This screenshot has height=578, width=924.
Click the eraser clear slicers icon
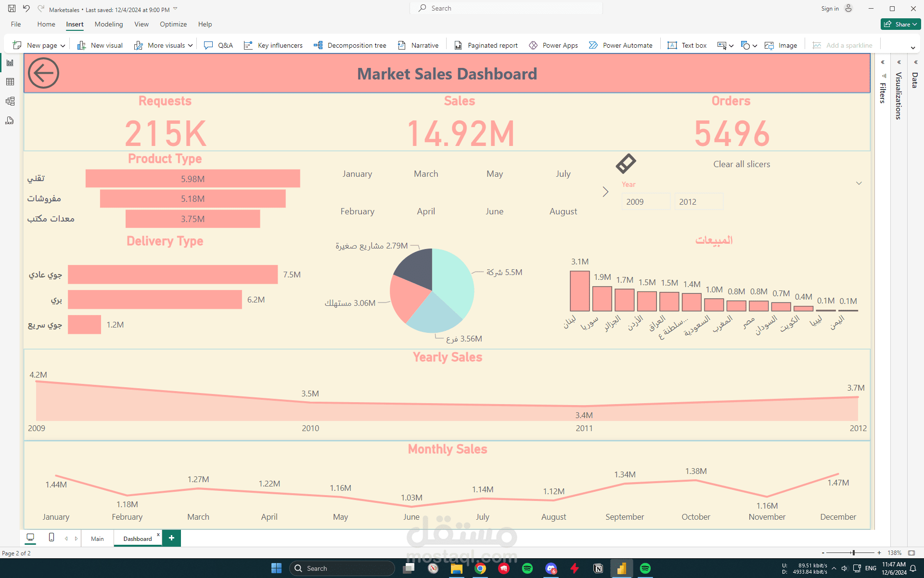coord(626,164)
